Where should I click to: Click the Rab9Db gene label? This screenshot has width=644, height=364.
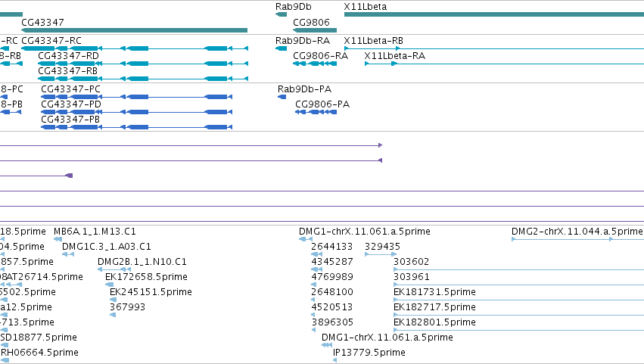point(294,7)
